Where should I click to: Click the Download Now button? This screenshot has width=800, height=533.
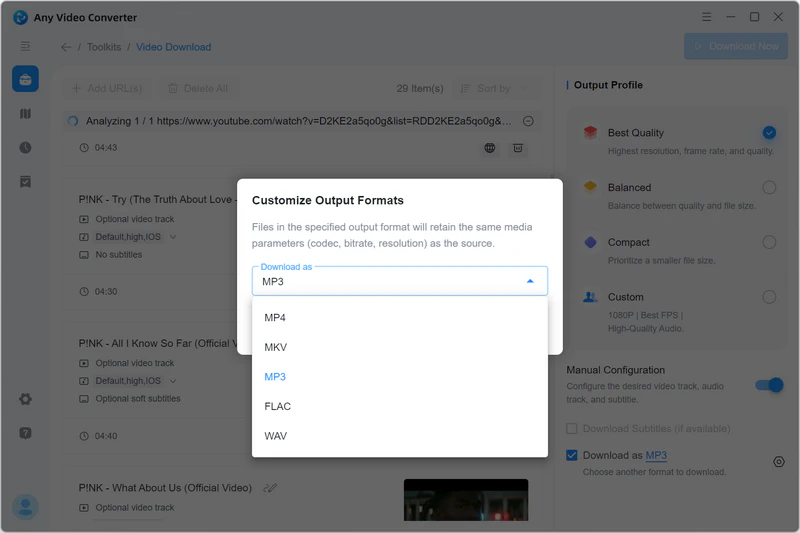(x=734, y=46)
